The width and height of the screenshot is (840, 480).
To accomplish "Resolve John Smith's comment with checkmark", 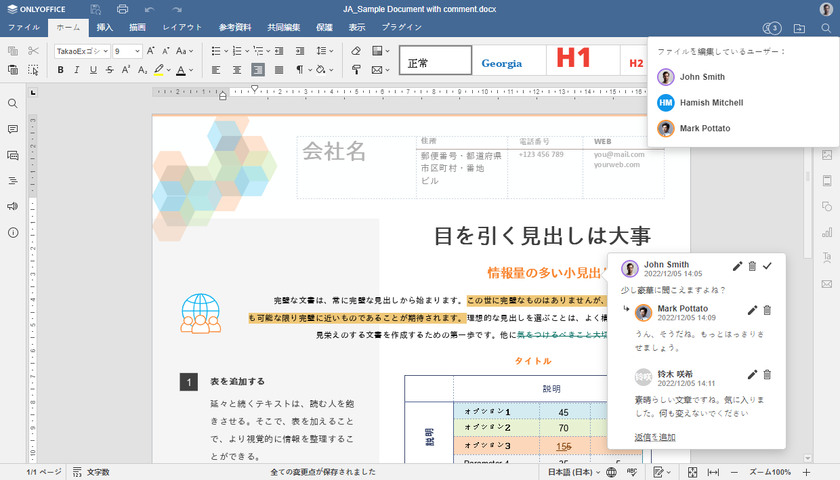I will tap(767, 266).
